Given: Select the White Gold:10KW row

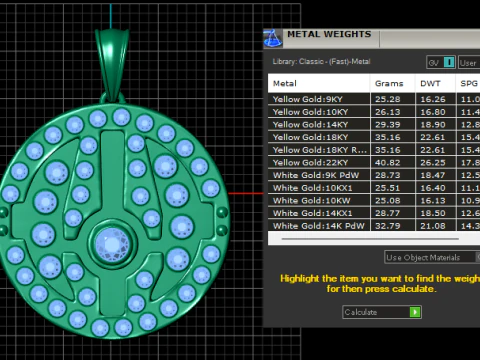Looking at the screenshot, I should pyautogui.click(x=374, y=200).
